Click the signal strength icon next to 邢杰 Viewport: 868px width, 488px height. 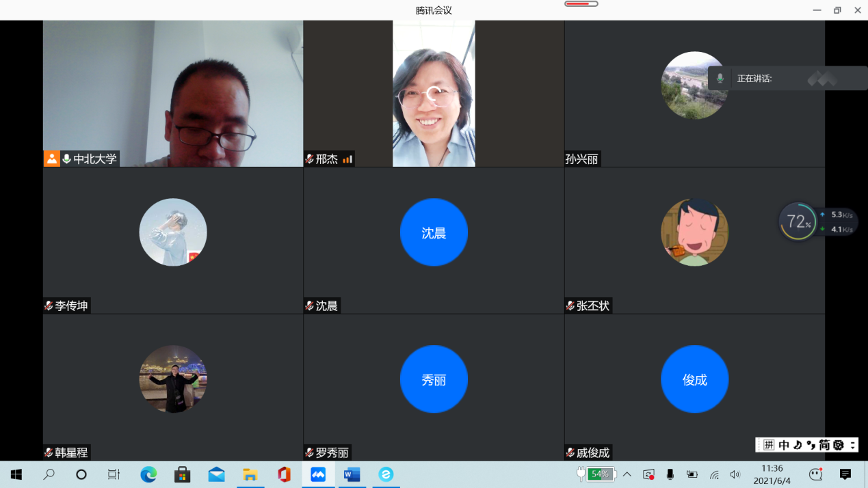[x=347, y=159]
